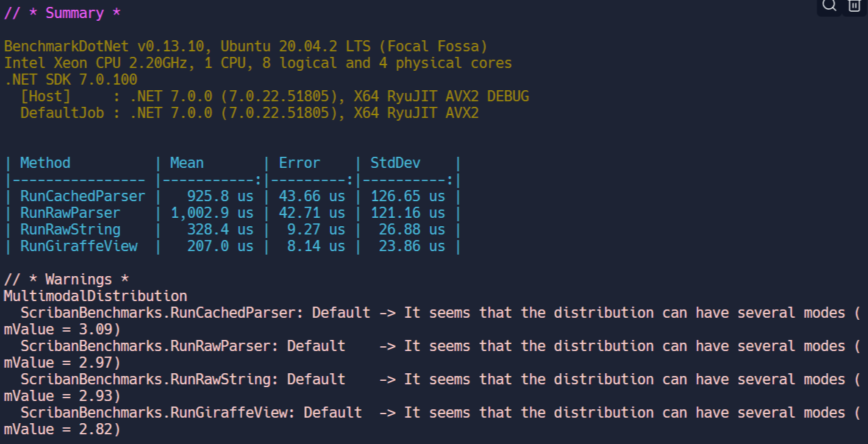Click RunGiraffeView in the results table
868x444 pixels.
coord(78,246)
